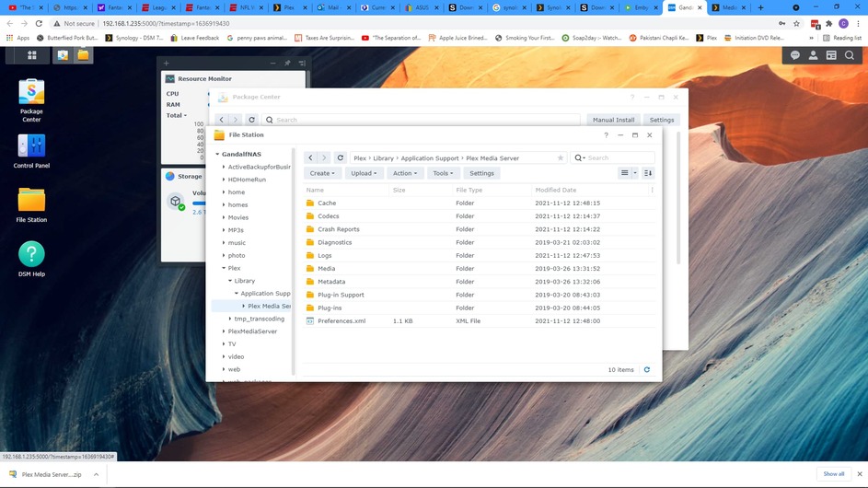Image resolution: width=868 pixels, height=488 pixels.
Task: Click File Station Settings button
Action: [x=481, y=173]
